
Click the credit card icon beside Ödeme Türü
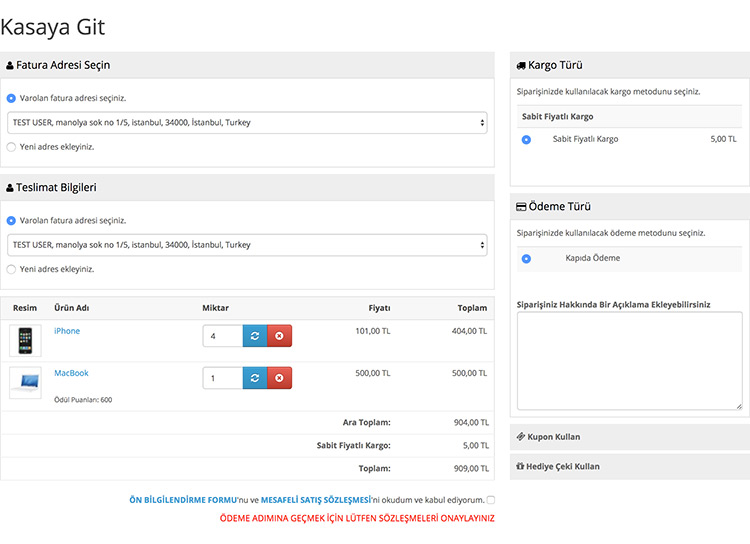521,207
